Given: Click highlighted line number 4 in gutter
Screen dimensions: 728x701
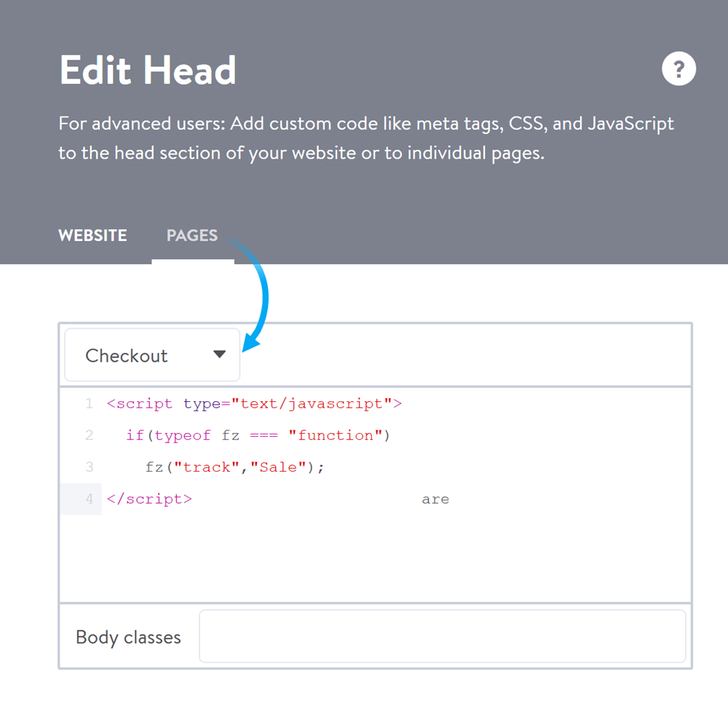Looking at the screenshot, I should coord(89,499).
